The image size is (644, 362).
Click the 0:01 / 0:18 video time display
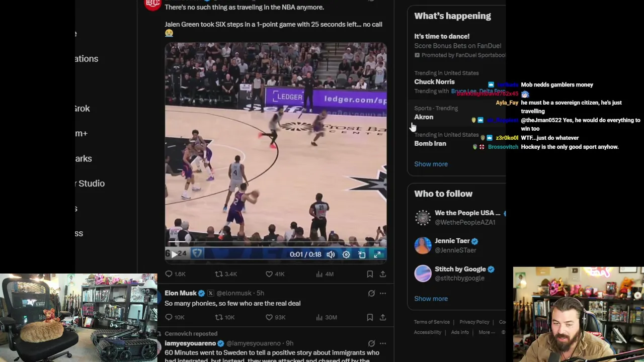pyautogui.click(x=305, y=254)
